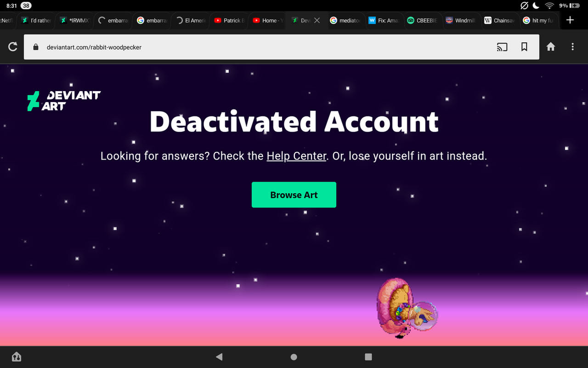The height and width of the screenshot is (368, 588).
Task: Tap the do-not-disturb moon icon
Action: tap(536, 6)
